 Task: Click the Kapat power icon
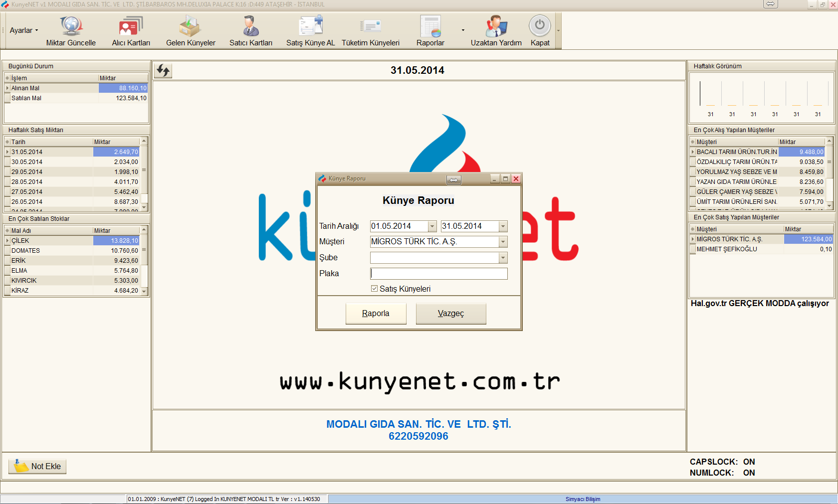[x=540, y=25]
